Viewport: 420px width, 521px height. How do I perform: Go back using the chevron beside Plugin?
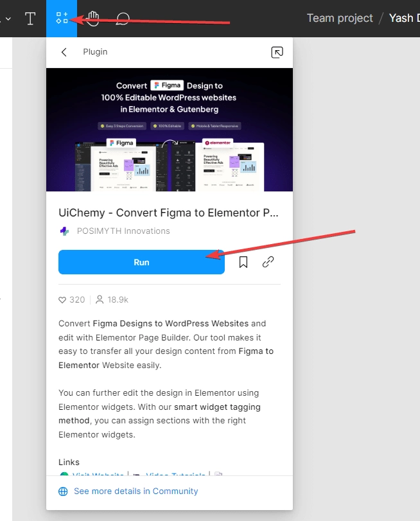[64, 52]
